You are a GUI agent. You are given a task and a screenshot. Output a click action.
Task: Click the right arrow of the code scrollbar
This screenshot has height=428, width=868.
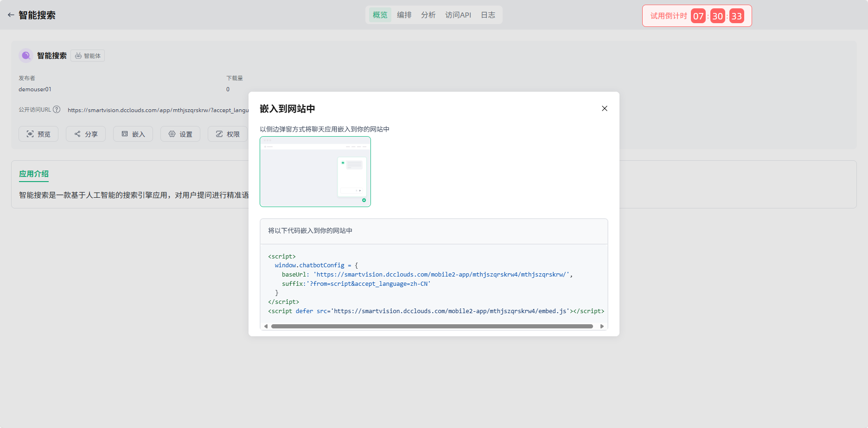point(602,326)
